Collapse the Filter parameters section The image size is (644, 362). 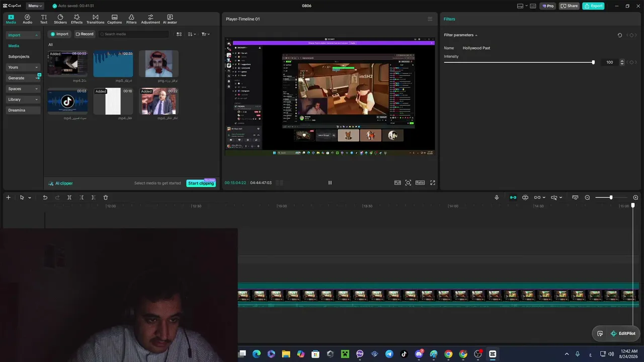[476, 35]
